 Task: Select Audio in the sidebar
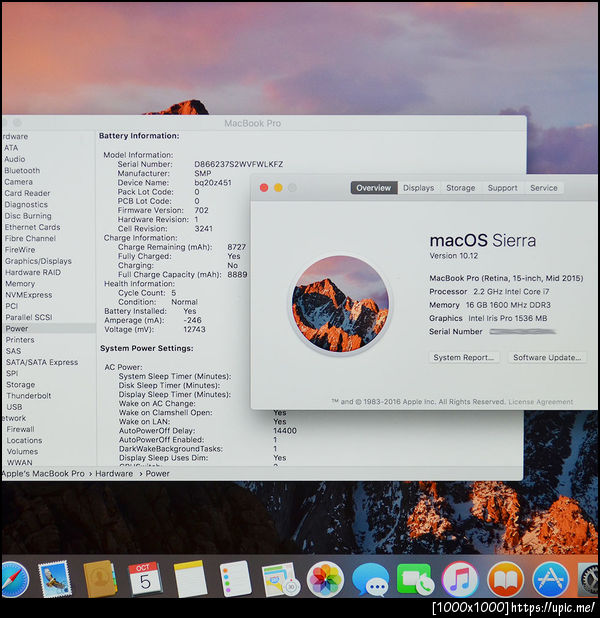15,159
